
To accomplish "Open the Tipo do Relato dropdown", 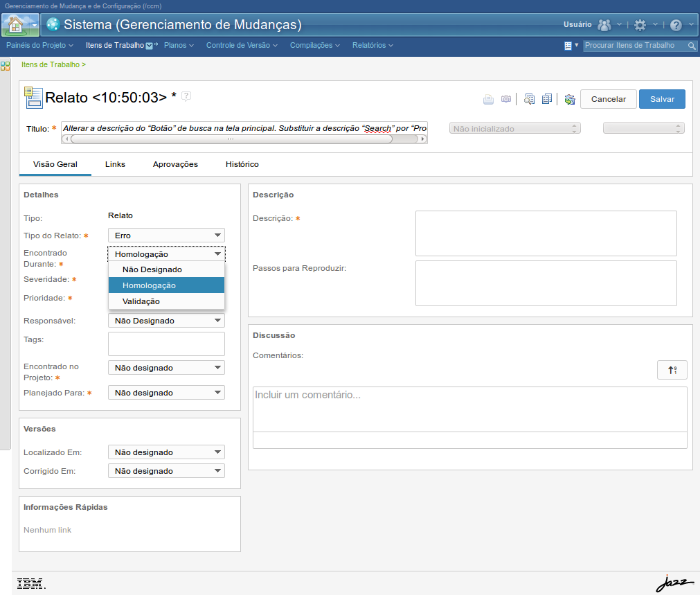I will point(166,236).
